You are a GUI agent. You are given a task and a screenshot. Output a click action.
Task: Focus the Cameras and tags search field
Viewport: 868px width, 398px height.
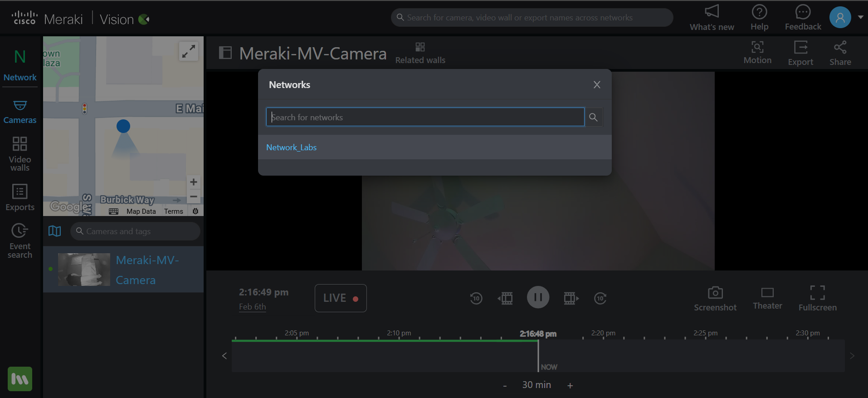[135, 231]
